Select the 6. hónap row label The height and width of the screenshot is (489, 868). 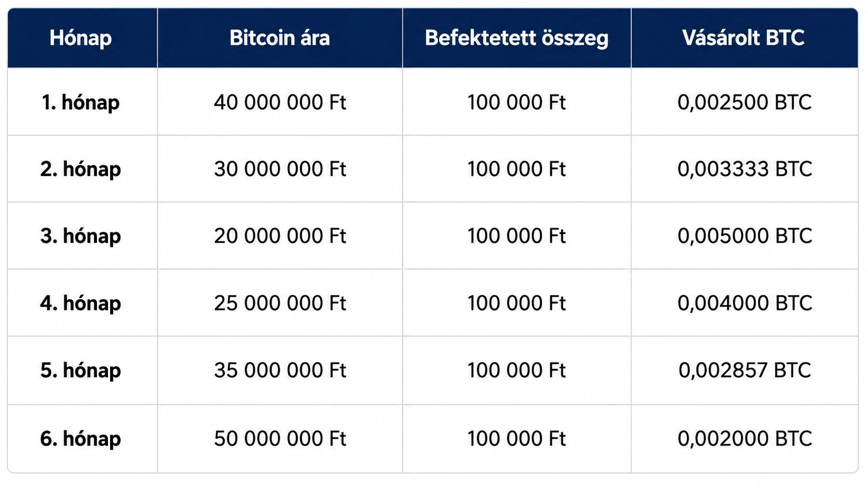point(80,439)
